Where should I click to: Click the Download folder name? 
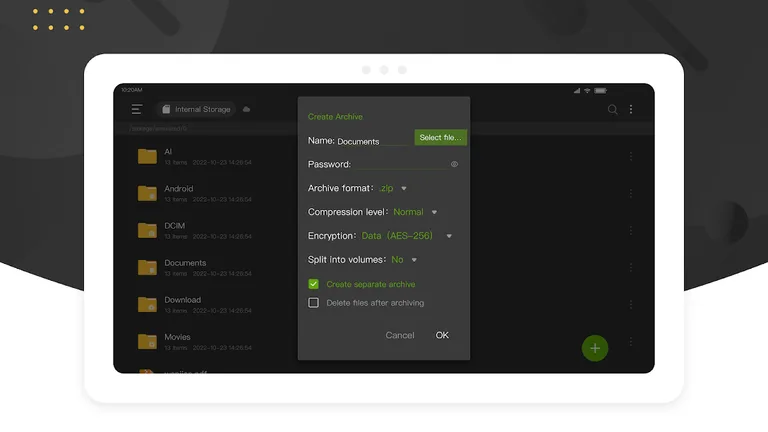point(183,300)
